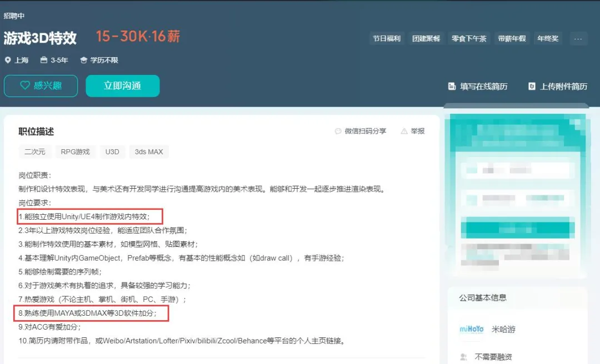600x364 pixels.
Task: Click the miHoYo company logo
Action: pyautogui.click(x=472, y=329)
